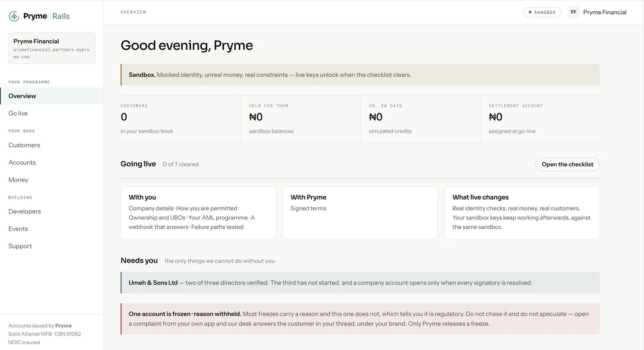Open the With you checklist card
The height and width of the screenshot is (350, 644).
click(198, 213)
